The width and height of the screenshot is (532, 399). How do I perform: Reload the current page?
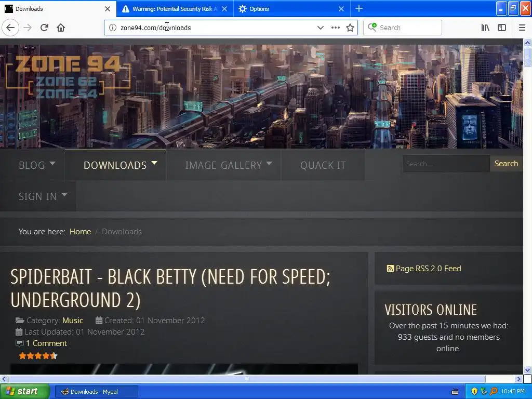[44, 28]
